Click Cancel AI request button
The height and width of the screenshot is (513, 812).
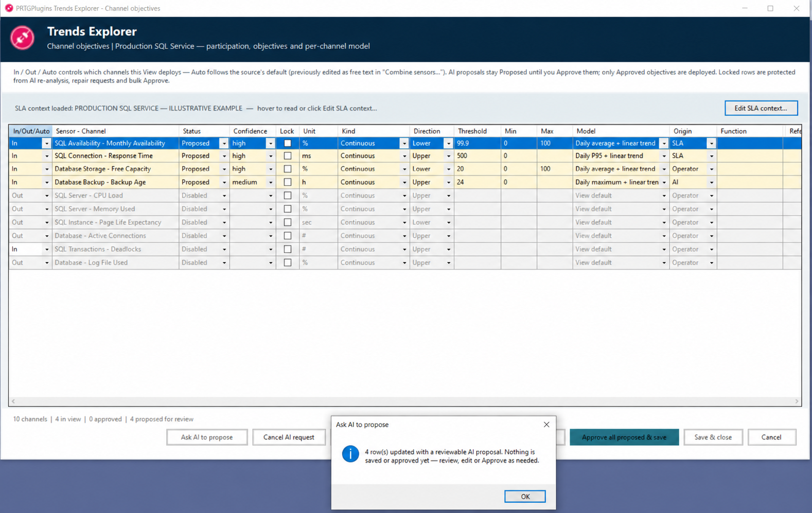coord(289,437)
